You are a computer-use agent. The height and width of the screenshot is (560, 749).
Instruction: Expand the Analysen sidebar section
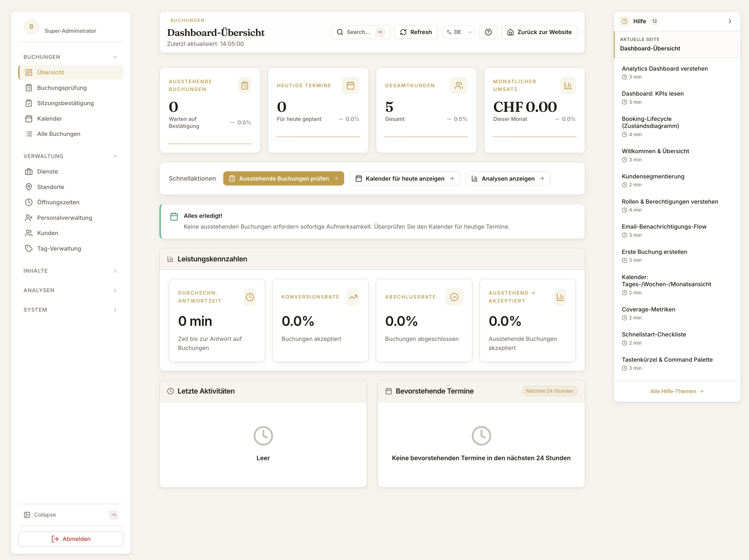pos(115,290)
